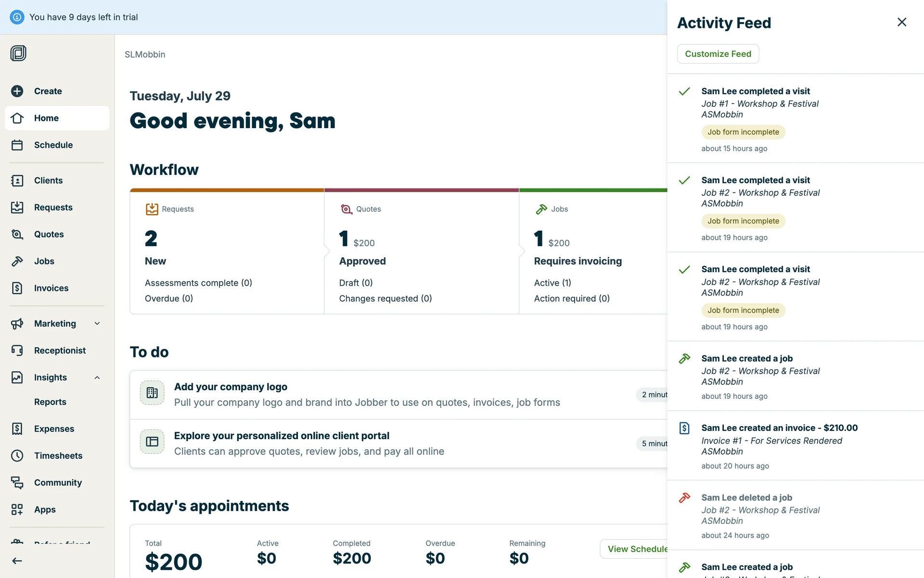Click the trial info icon in banner
Image resolution: width=924 pixels, height=578 pixels.
[x=17, y=17]
